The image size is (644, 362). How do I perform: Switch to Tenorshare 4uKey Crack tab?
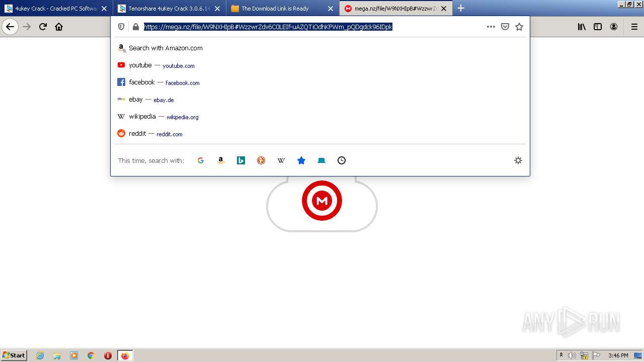tap(169, 8)
